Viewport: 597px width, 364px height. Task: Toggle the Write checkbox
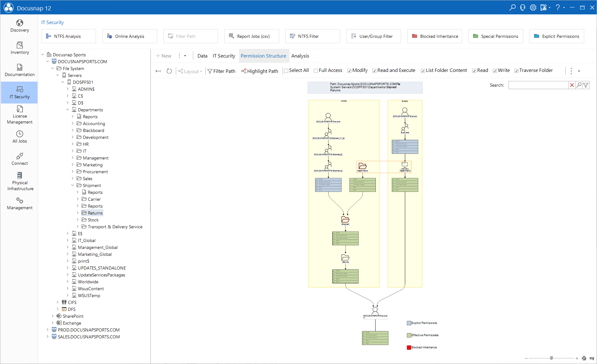point(495,71)
